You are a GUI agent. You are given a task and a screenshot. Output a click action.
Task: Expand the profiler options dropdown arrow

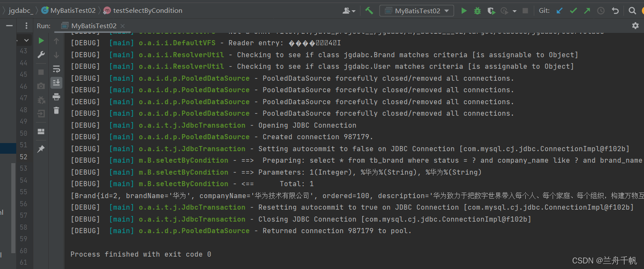coord(515,11)
